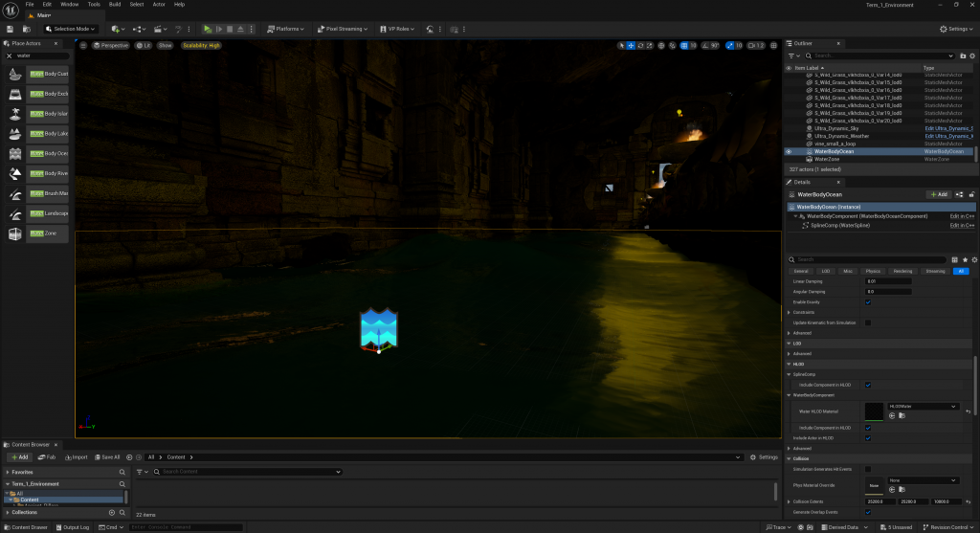Select the Physics filter tab in Details

pos(873,271)
